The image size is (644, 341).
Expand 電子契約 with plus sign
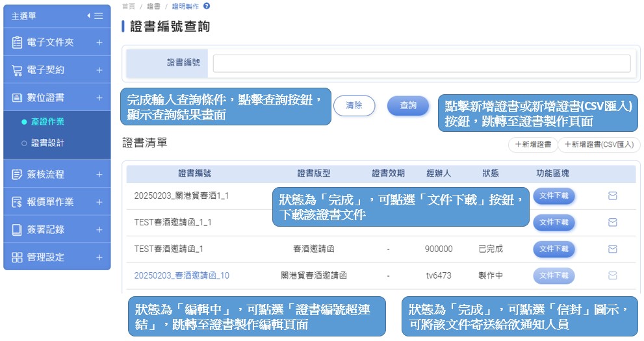(99, 70)
